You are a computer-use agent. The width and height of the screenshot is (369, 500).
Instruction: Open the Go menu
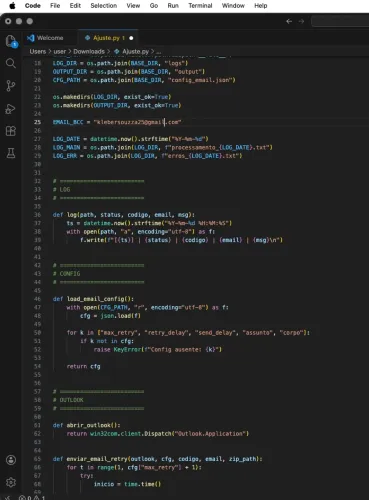click(x=154, y=6)
